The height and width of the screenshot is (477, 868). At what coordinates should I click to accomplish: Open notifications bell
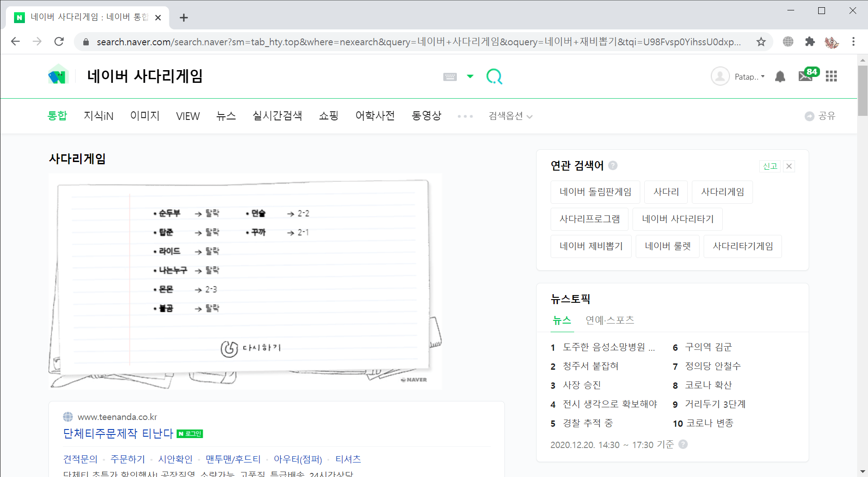point(780,76)
